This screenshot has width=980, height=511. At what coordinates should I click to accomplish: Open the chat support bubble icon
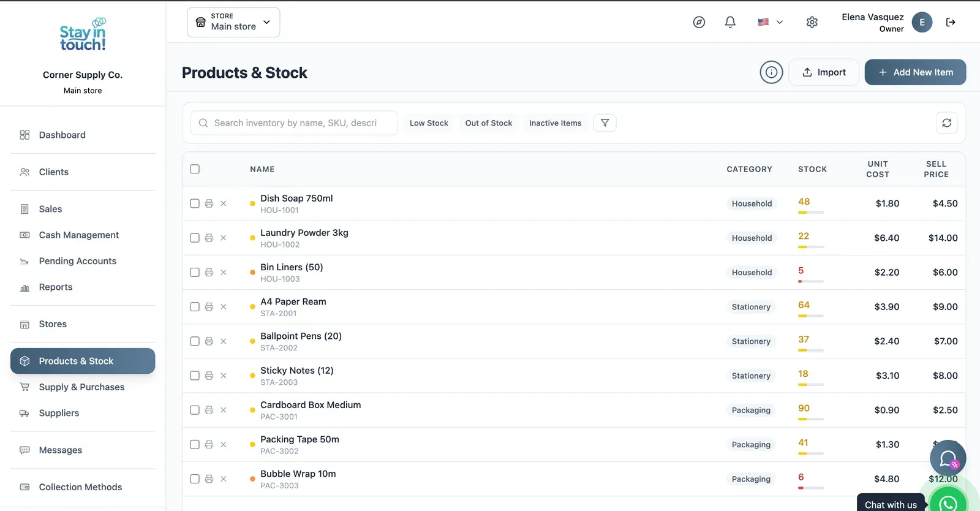tap(948, 458)
